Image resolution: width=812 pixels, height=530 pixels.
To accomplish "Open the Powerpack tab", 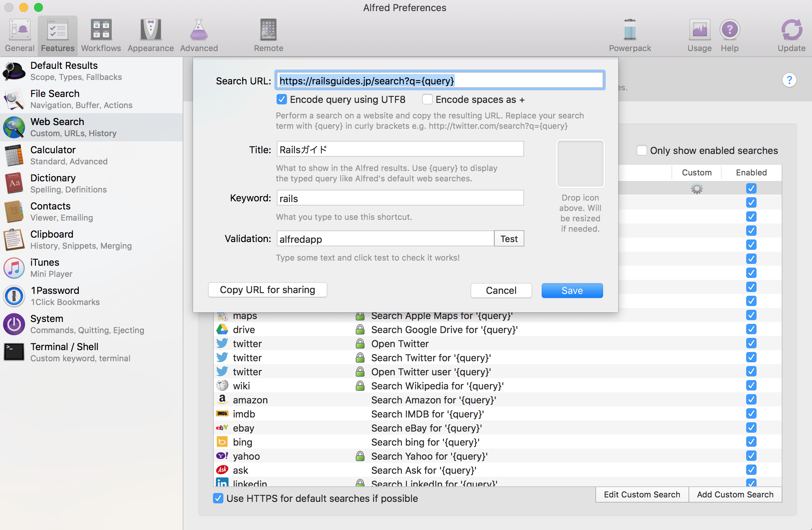I will pyautogui.click(x=630, y=36).
